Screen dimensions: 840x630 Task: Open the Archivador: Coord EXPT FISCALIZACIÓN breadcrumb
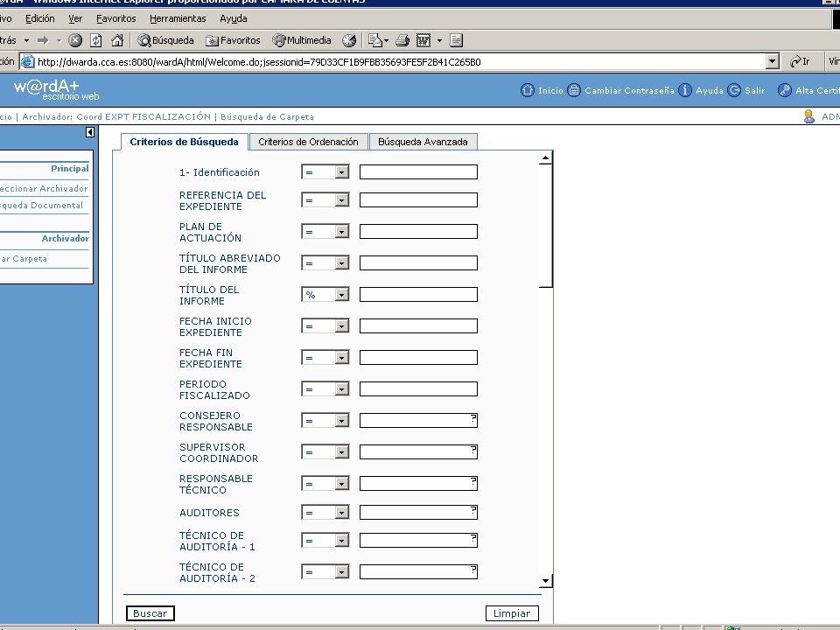coord(116,116)
